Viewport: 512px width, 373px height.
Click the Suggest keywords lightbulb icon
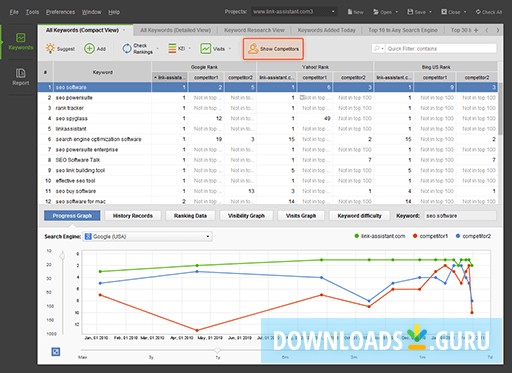50,49
